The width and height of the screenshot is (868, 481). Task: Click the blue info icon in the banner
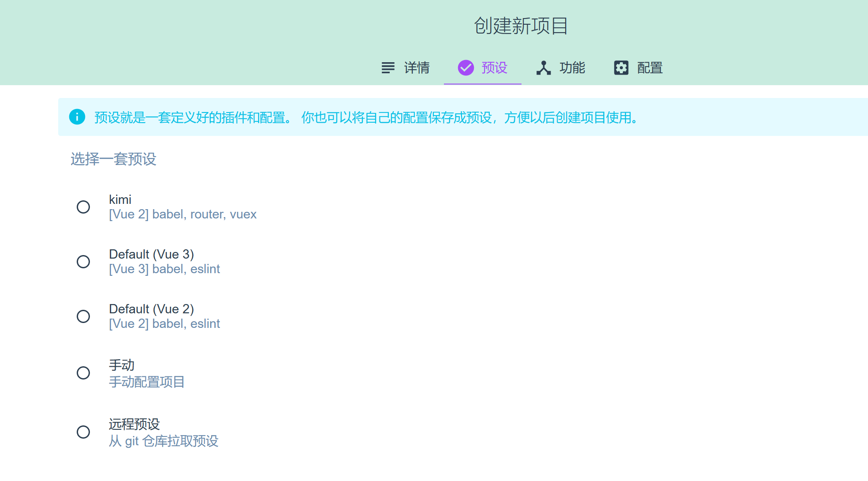(77, 117)
